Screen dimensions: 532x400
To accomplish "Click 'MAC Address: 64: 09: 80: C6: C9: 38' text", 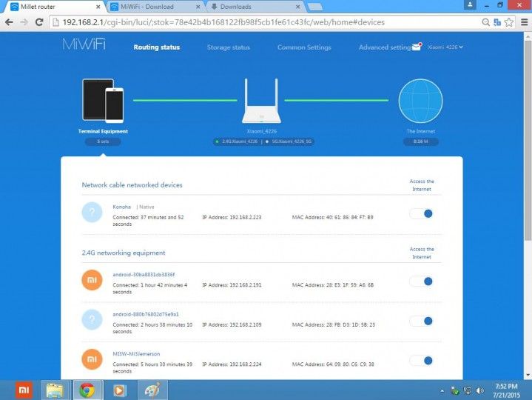I will (x=333, y=364).
